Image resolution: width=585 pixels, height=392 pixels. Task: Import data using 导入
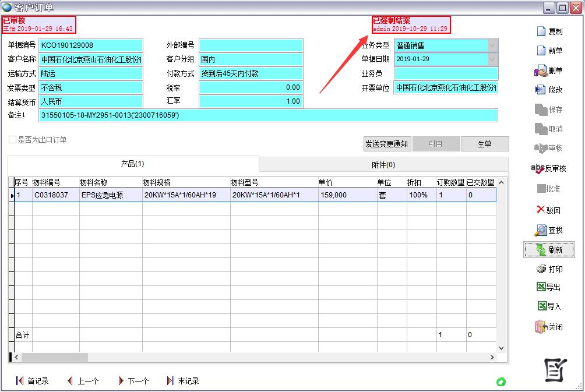click(x=541, y=306)
